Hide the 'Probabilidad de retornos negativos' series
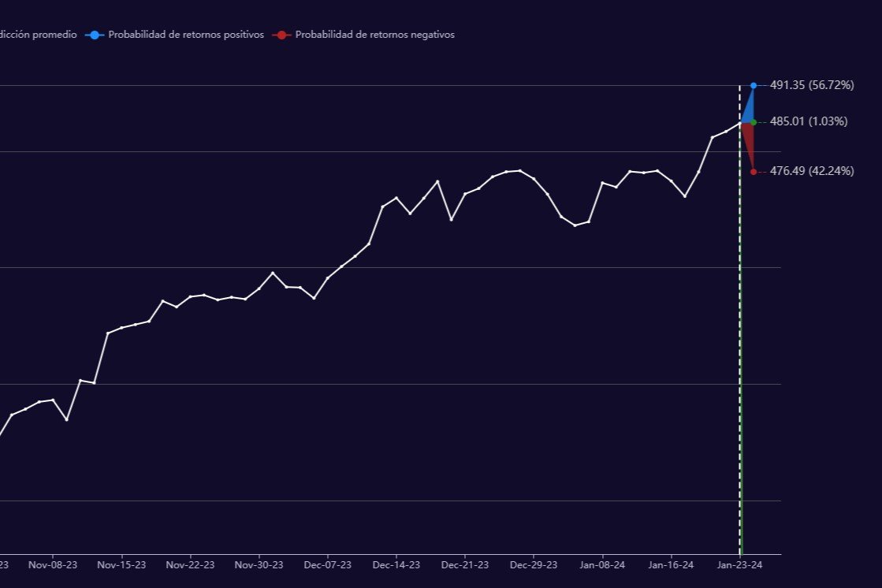The width and height of the screenshot is (882, 588). click(374, 35)
